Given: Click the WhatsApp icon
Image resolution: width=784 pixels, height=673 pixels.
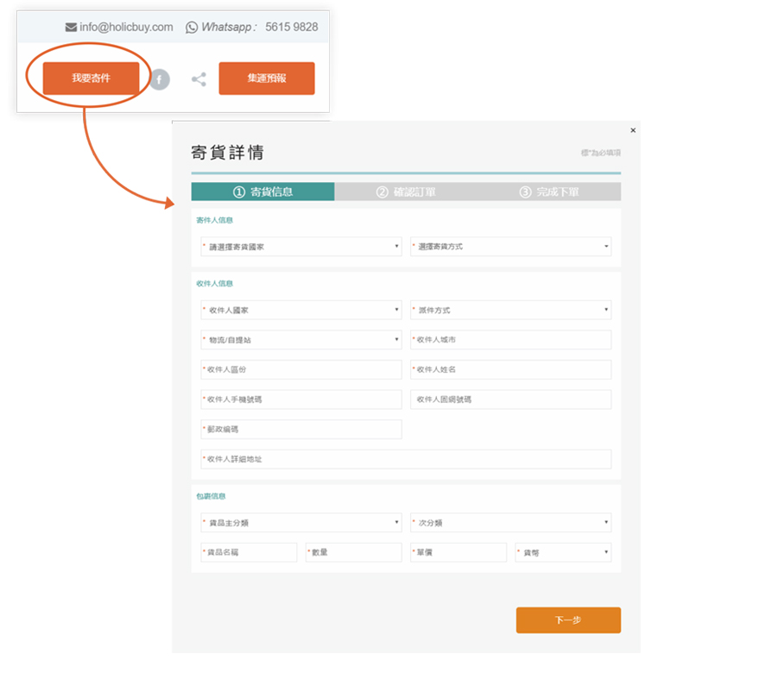Looking at the screenshot, I should click(x=192, y=27).
